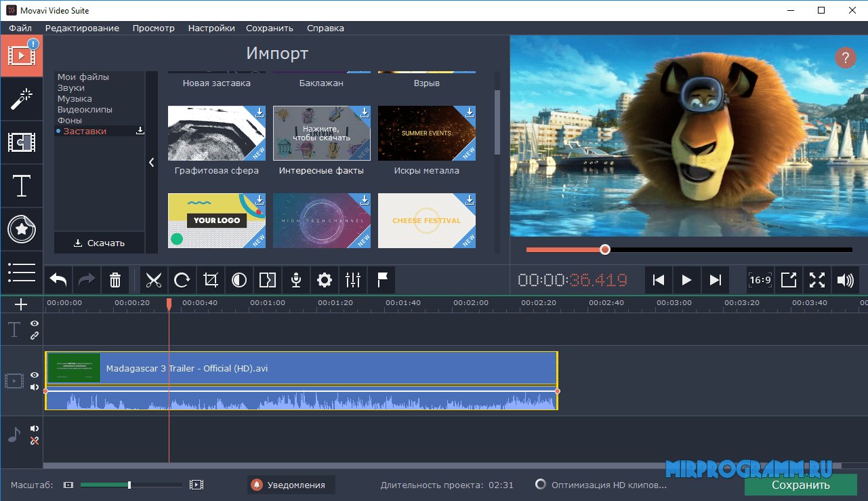The image size is (868, 501).
Task: Collapse the import category list arrow
Action: (x=151, y=163)
